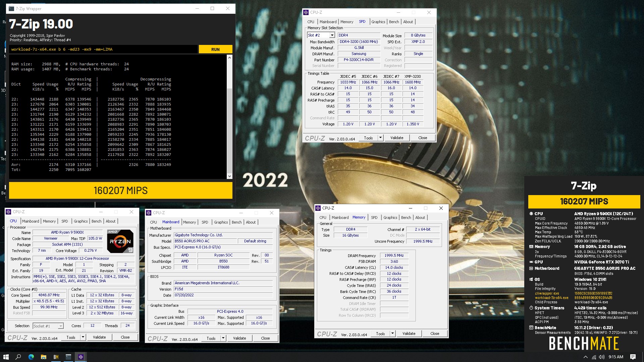644x362 pixels.
Task: Click the BenchMate Memory section icon
Action: coord(531,246)
